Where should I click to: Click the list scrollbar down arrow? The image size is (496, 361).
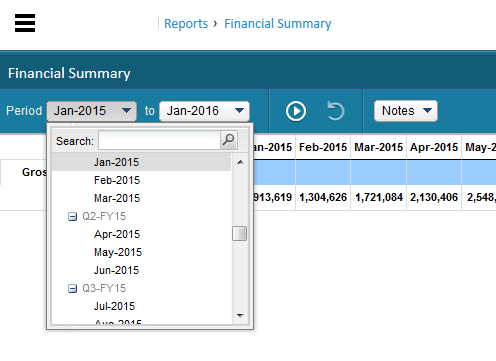click(240, 315)
